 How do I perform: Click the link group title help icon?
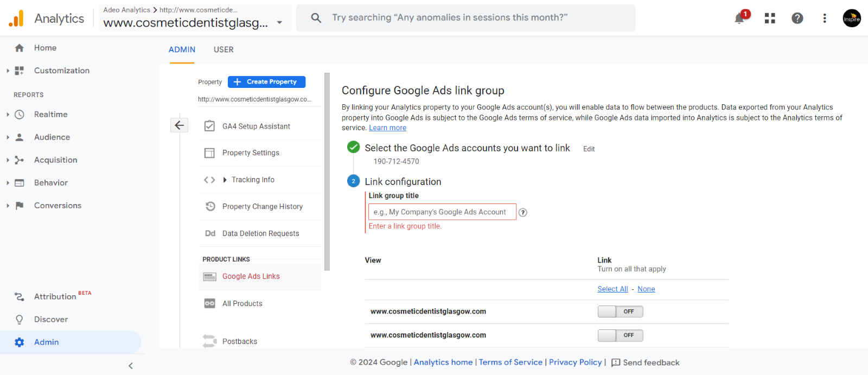coord(523,213)
